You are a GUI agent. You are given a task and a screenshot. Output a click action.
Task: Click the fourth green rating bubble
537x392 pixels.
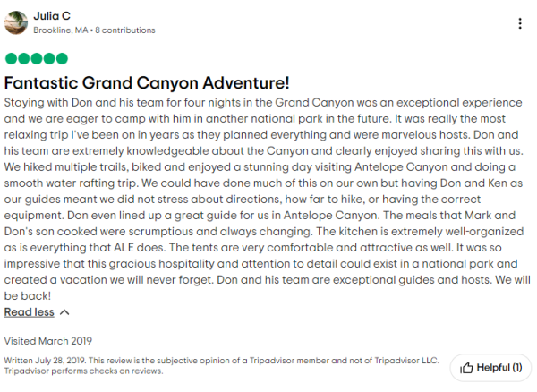point(48,59)
